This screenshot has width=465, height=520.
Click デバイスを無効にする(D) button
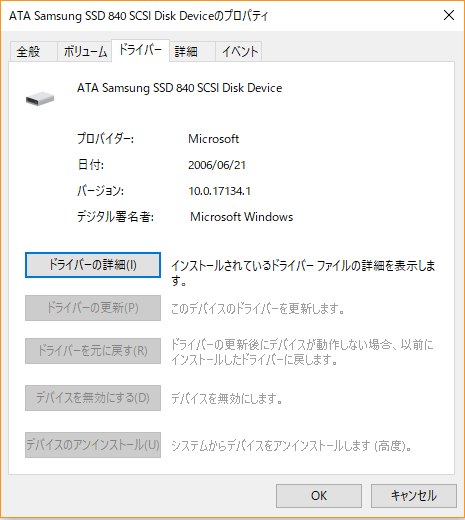(93, 398)
